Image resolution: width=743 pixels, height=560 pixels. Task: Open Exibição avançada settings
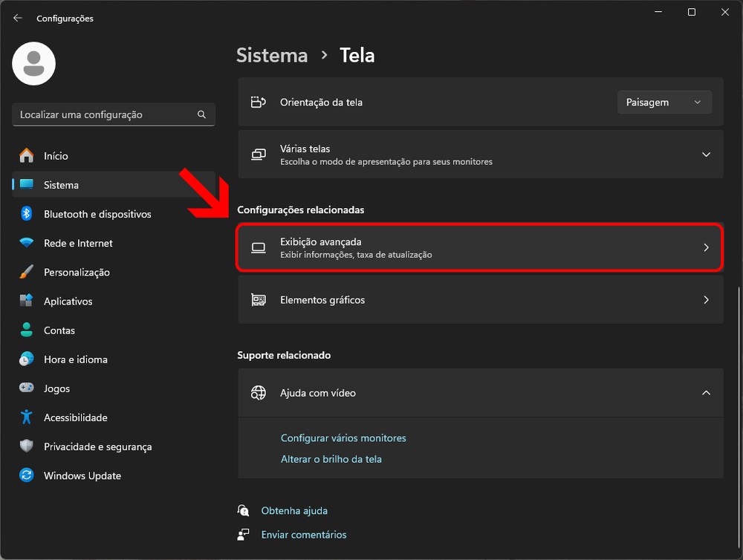[x=480, y=248]
